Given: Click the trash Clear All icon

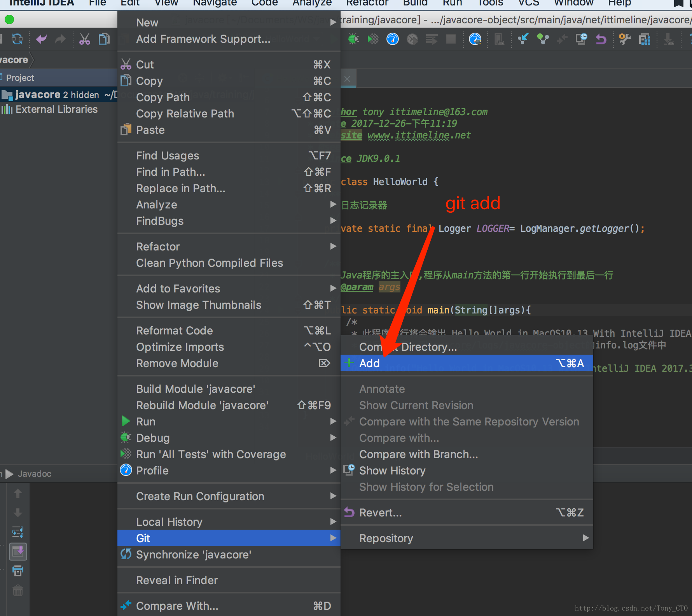Looking at the screenshot, I should [x=18, y=591].
